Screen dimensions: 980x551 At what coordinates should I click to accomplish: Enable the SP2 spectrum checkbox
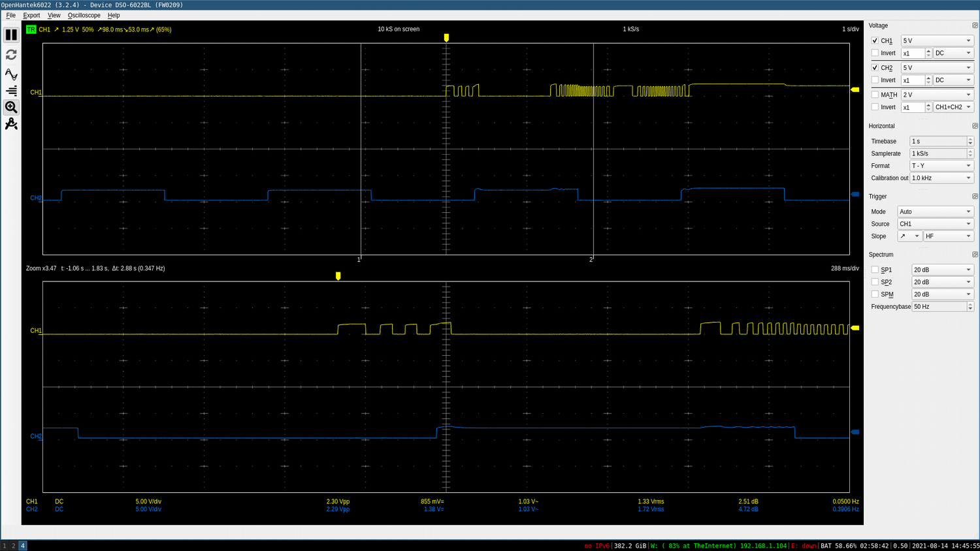tap(875, 282)
